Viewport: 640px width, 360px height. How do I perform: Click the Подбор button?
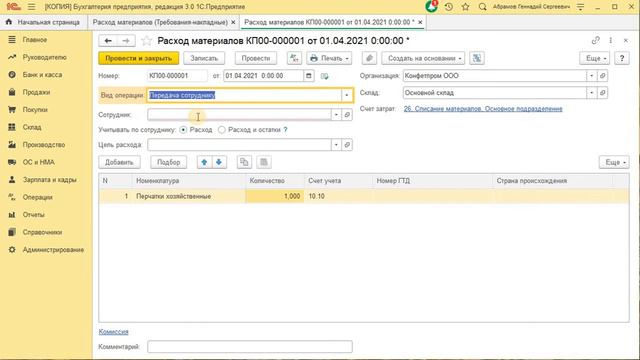click(168, 162)
